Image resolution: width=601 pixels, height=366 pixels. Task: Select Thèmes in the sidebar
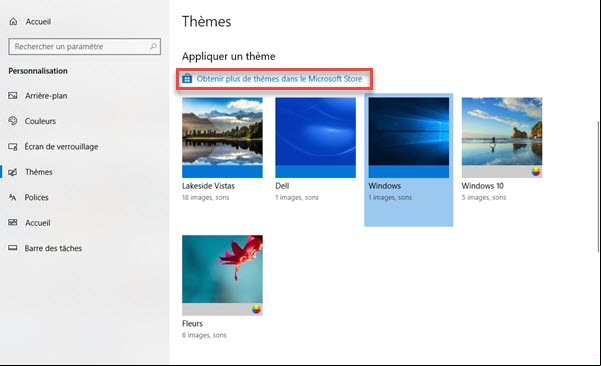pyautogui.click(x=39, y=172)
